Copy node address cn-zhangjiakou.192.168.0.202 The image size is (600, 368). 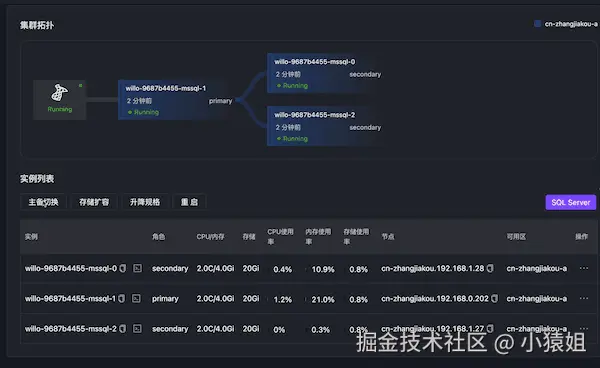[494, 298]
